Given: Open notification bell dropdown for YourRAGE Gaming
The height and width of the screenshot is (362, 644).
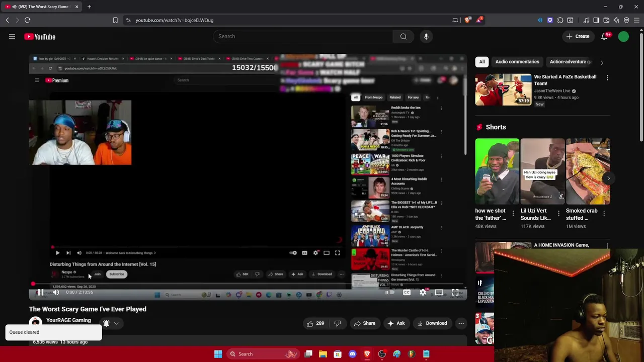Looking at the screenshot, I should coord(111,323).
